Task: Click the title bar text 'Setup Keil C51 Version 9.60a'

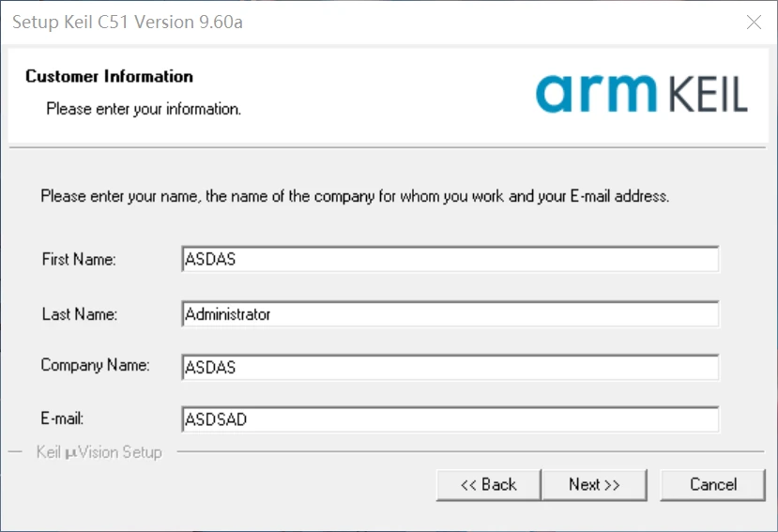Action: [127, 22]
